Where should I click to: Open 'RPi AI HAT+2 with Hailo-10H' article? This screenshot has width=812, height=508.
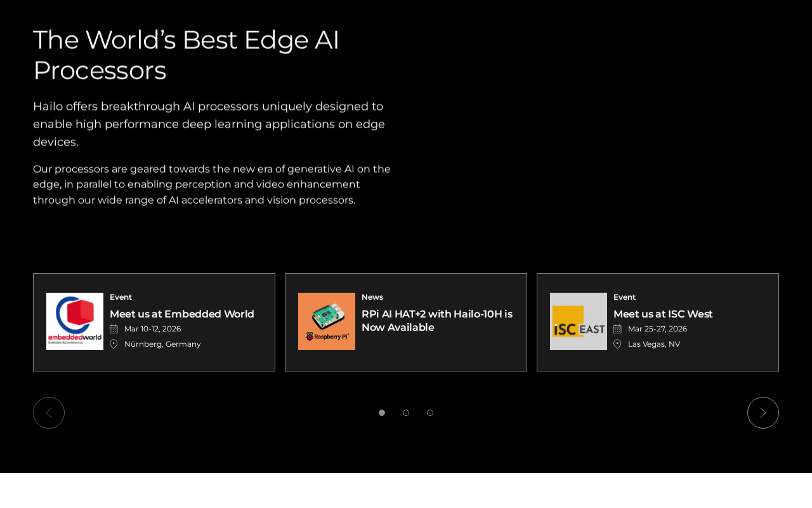[x=437, y=321]
